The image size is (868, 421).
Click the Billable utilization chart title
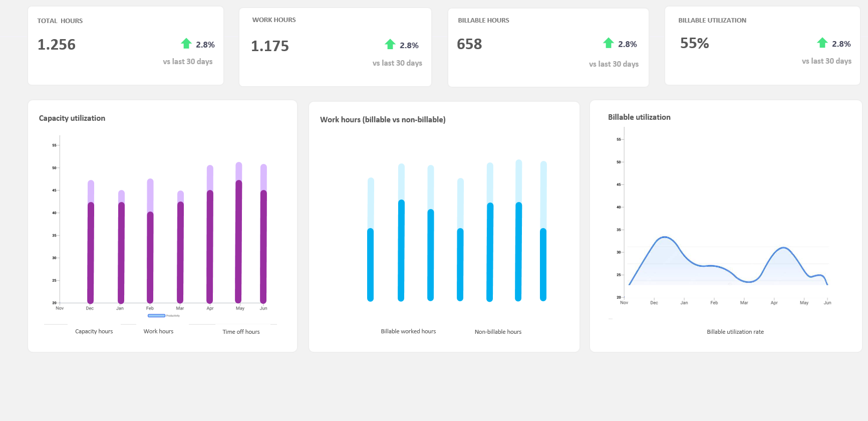click(x=639, y=117)
